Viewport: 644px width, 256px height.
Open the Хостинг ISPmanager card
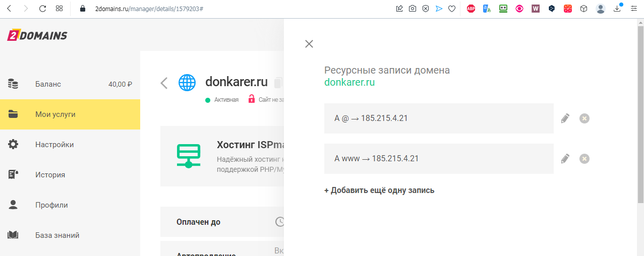pyautogui.click(x=222, y=156)
